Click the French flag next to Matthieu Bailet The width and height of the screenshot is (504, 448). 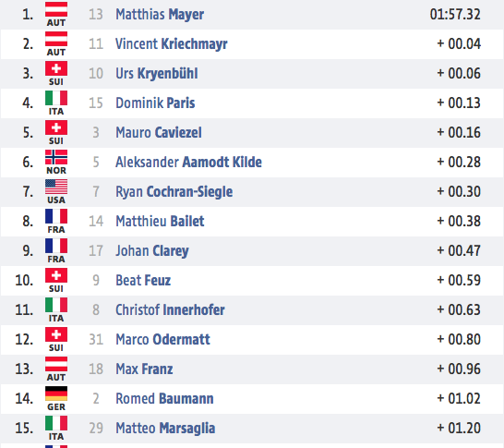(56, 216)
